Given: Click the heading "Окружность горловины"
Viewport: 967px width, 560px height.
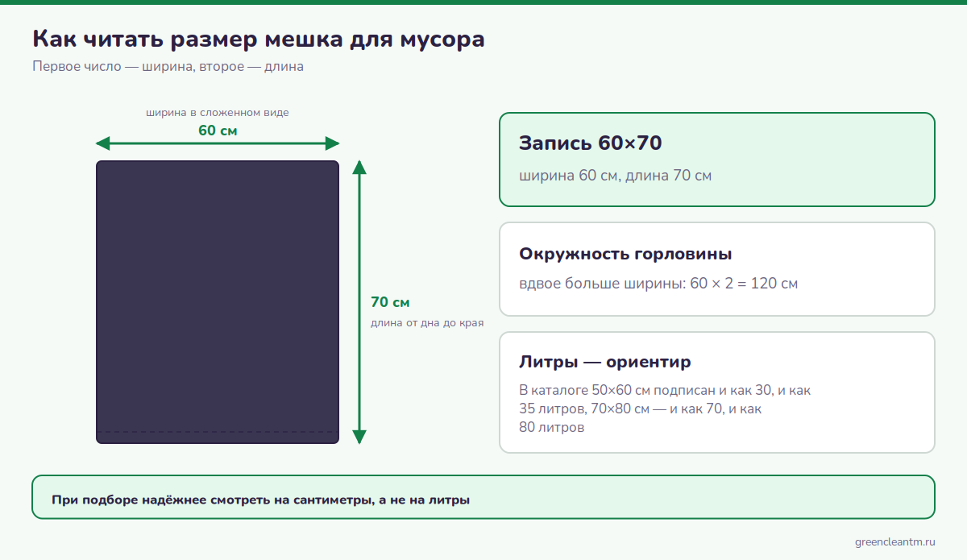Looking at the screenshot, I should [625, 254].
